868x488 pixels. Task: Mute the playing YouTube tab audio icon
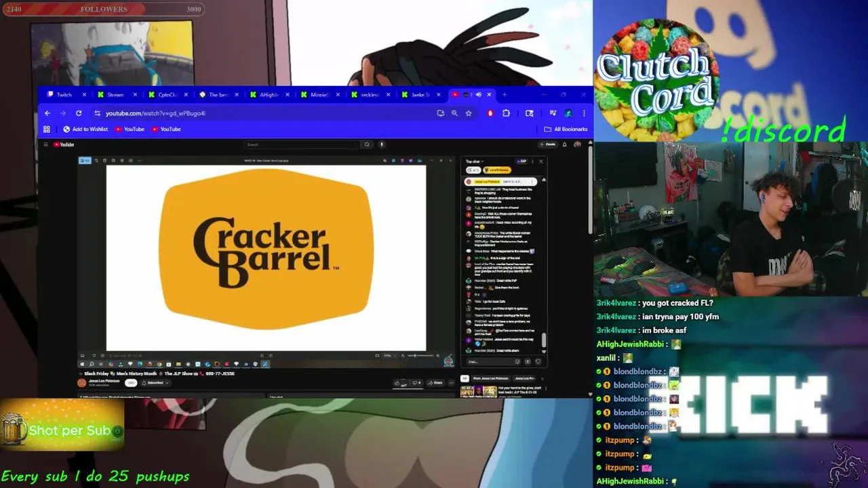click(478, 95)
